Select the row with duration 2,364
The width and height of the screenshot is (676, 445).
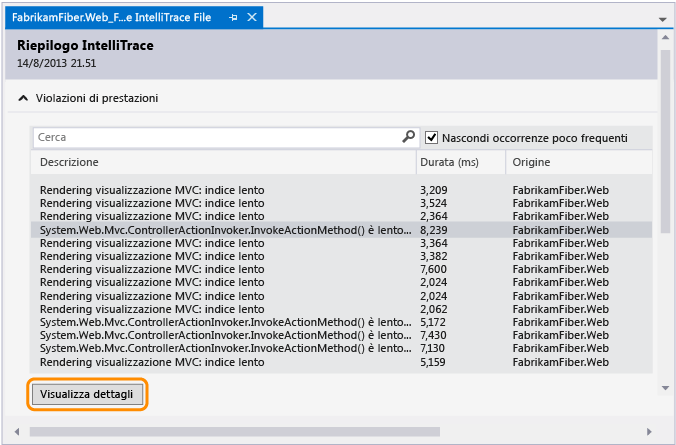(341, 216)
